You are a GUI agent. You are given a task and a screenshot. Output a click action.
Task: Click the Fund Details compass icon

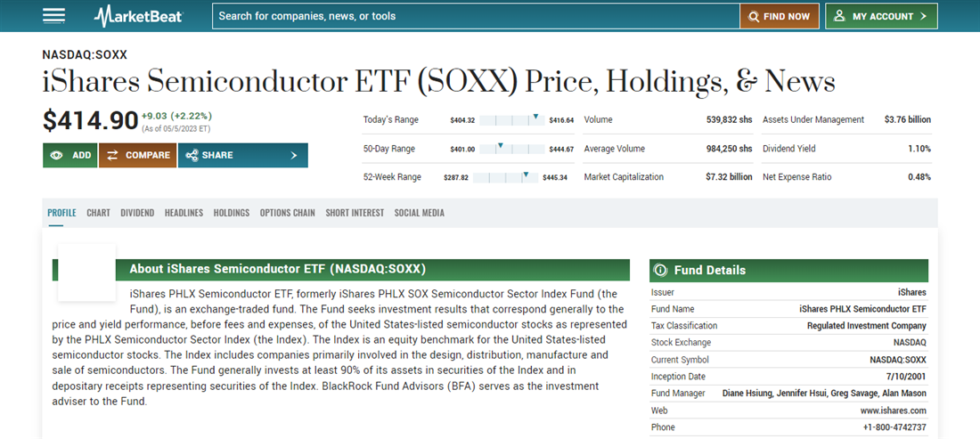660,270
